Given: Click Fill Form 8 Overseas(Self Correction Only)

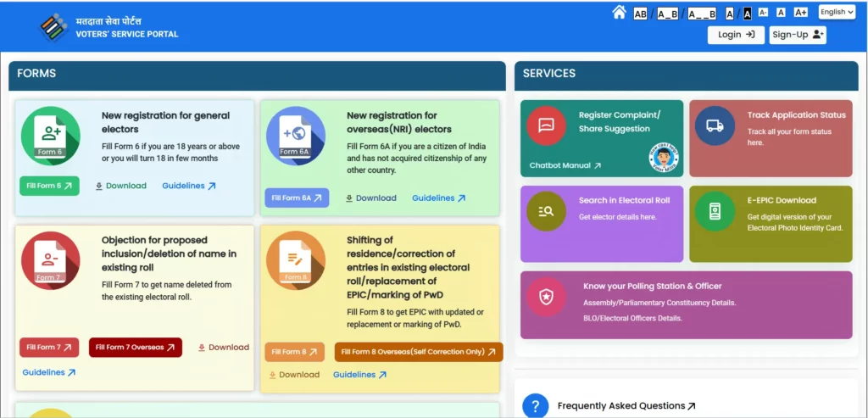Looking at the screenshot, I should (419, 352).
